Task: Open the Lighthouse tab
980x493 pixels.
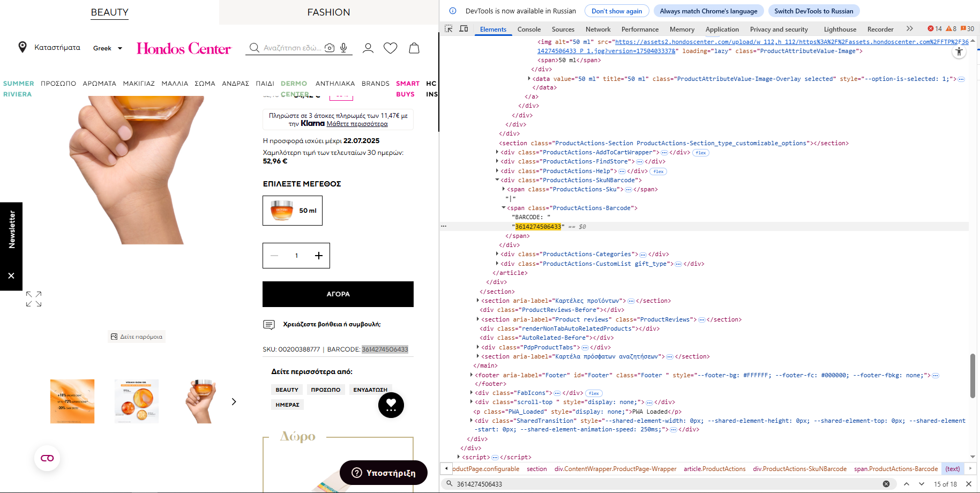Action: [x=840, y=29]
